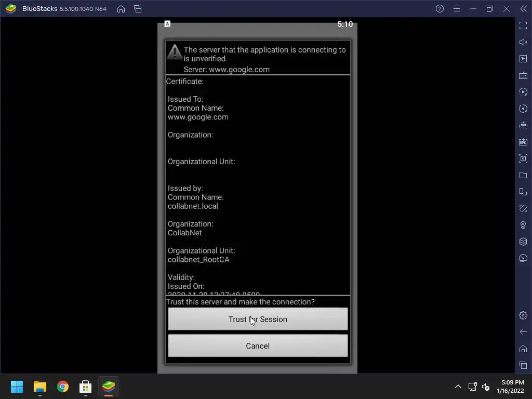
Task: Click the Certificate: heading
Action: coord(184,82)
